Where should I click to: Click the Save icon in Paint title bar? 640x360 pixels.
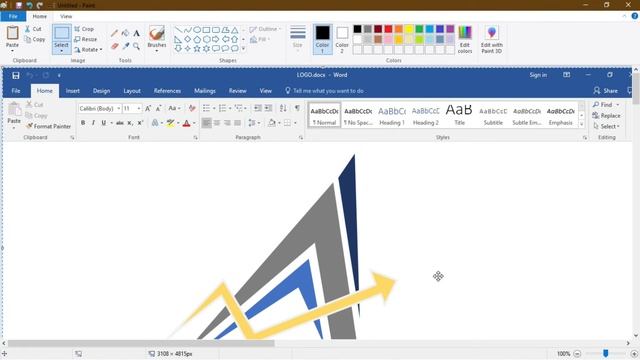pyautogui.click(x=19, y=5)
